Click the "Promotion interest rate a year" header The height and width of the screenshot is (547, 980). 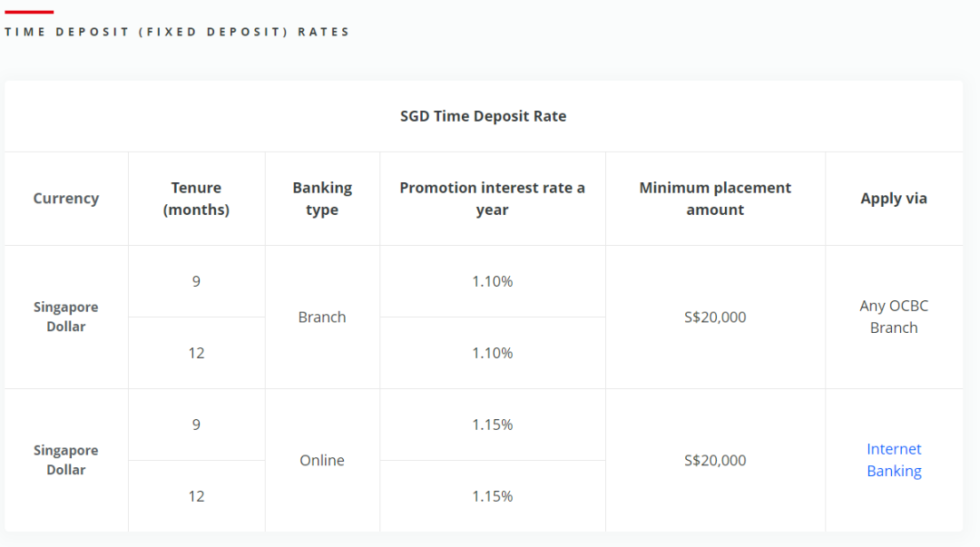pyautogui.click(x=492, y=199)
